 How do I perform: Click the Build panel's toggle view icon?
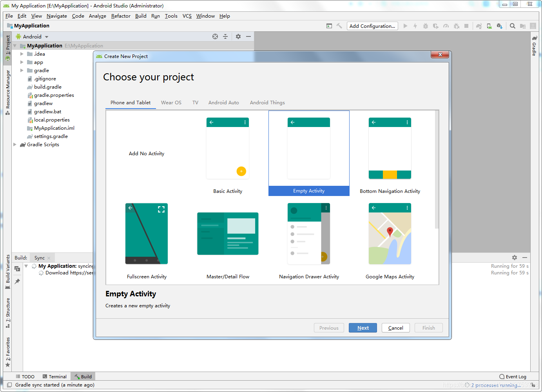(x=17, y=269)
